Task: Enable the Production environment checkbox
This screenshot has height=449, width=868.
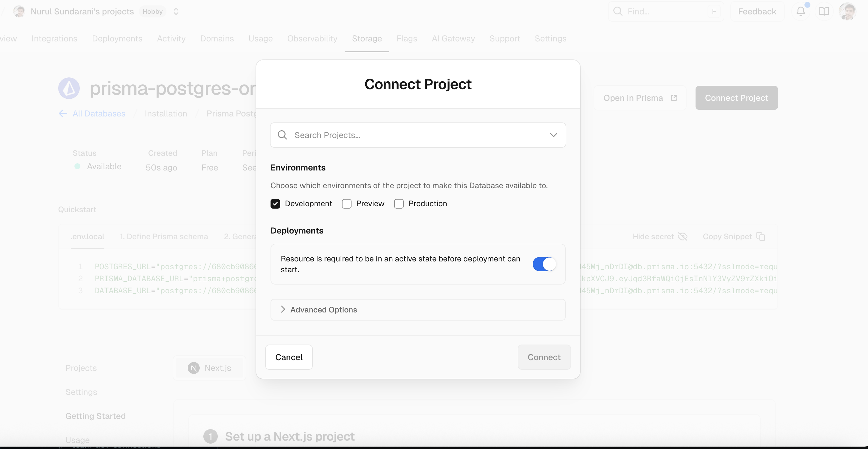Action: pyautogui.click(x=399, y=204)
